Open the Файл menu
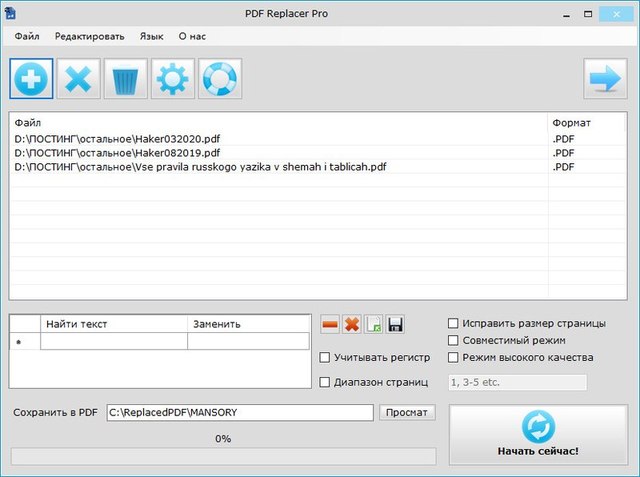 click(x=27, y=36)
